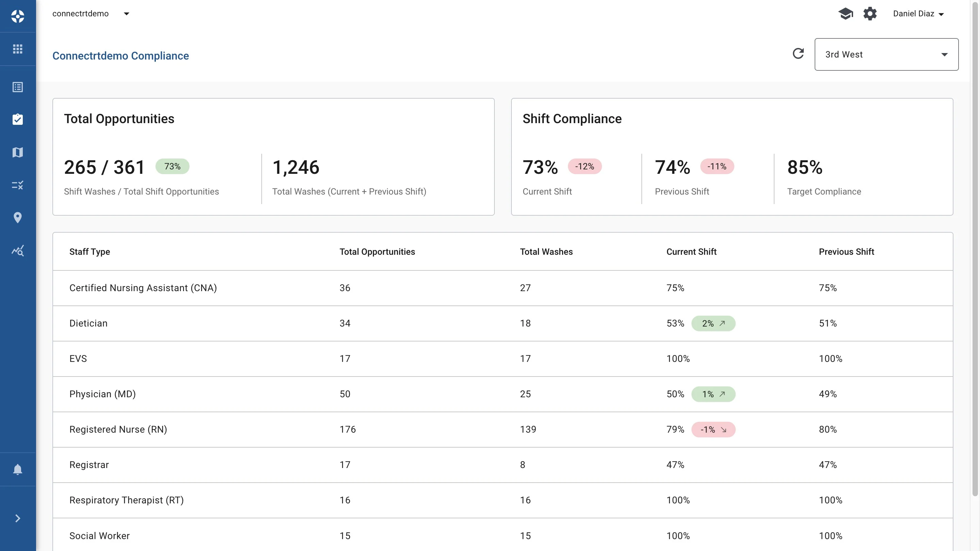Open the settings gear icon
Image resolution: width=980 pixels, height=551 pixels.
point(870,14)
